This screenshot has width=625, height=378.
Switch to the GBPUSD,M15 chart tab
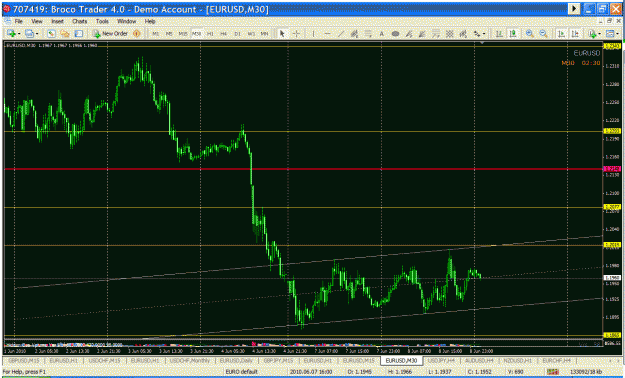coord(24,361)
